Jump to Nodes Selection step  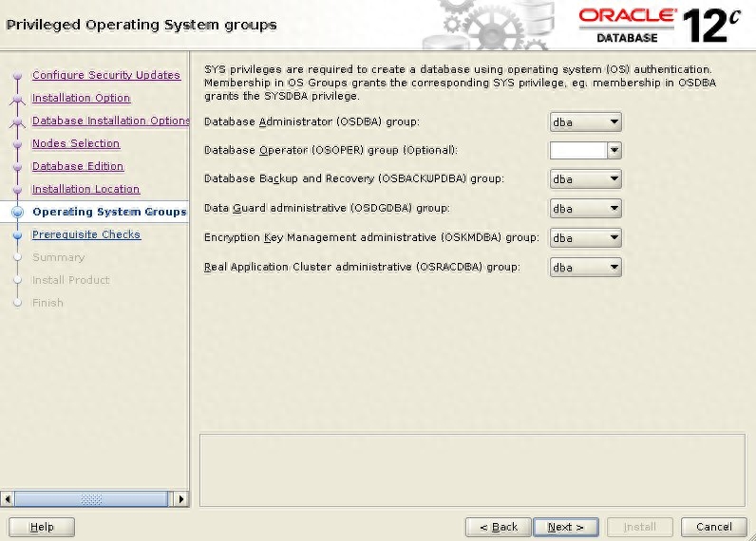[x=76, y=143]
